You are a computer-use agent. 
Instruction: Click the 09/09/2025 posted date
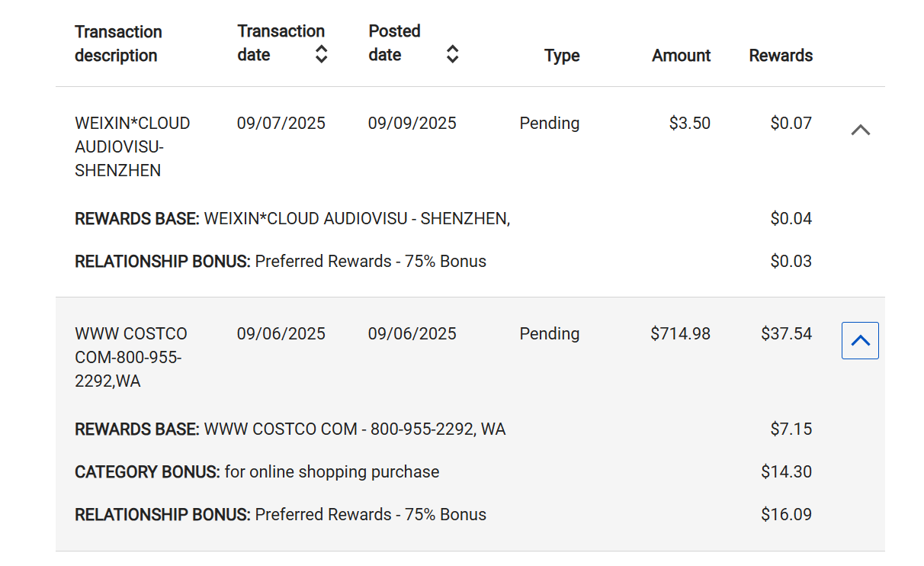412,124
